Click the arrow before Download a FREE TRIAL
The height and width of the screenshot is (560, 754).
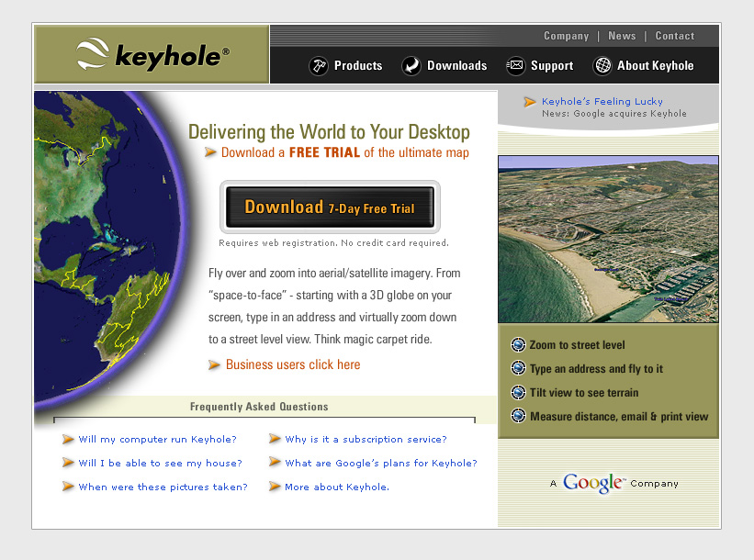210,152
